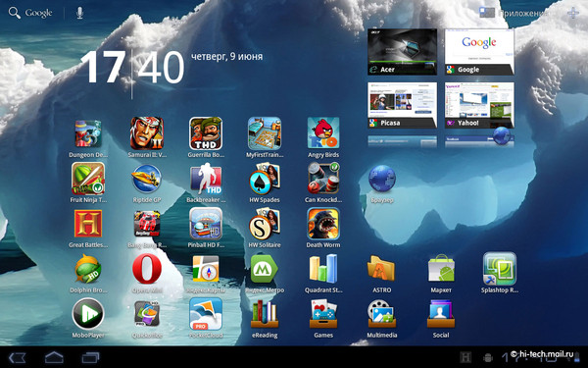Launch ASTRO file manager
The width and height of the screenshot is (588, 368).
tap(381, 269)
